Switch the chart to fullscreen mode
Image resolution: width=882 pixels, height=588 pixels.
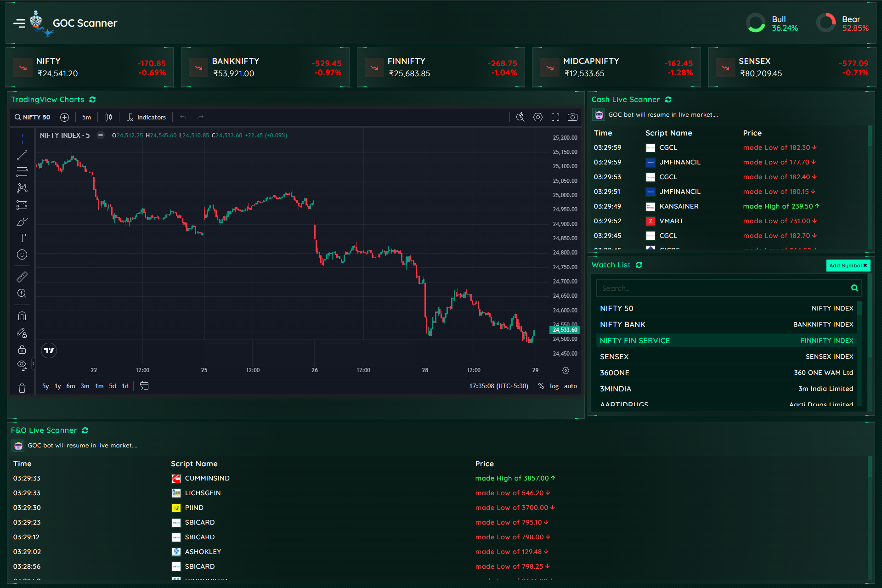click(x=555, y=117)
